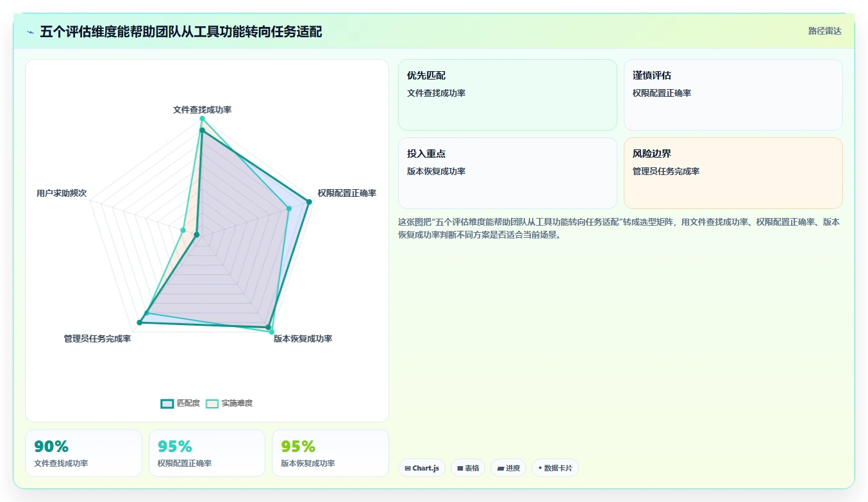
Task: Click the dark teal 匹配度 legend color box
Action: click(x=167, y=403)
